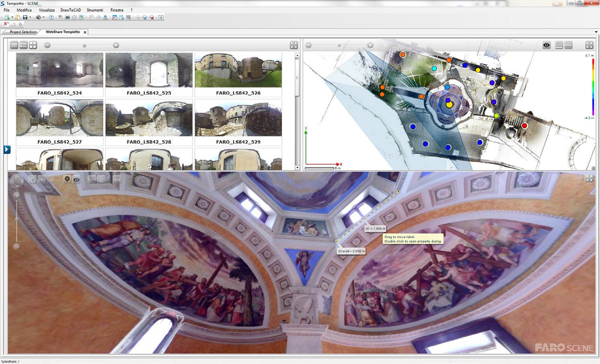Click the overview map zoom slider handle
The image size is (600, 364).
(x=339, y=45)
